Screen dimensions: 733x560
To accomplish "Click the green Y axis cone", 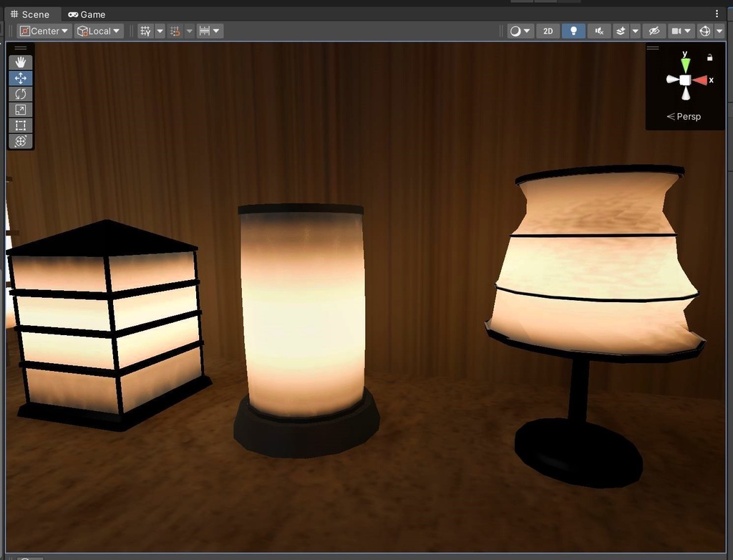I will tap(685, 64).
